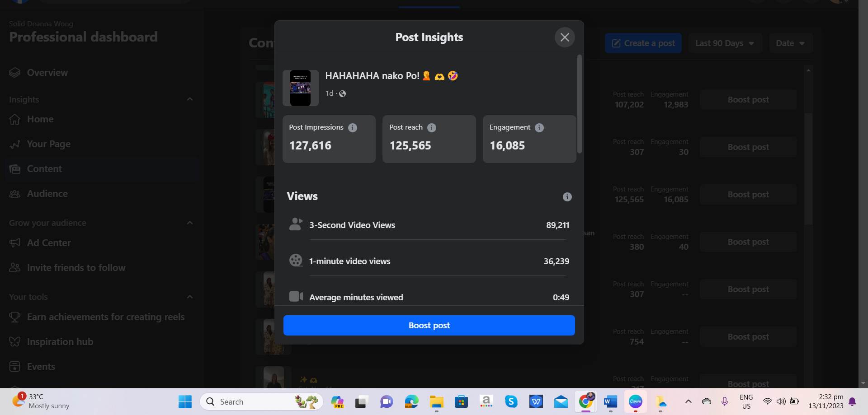
Task: Open Inspiration hub
Action: point(102,342)
